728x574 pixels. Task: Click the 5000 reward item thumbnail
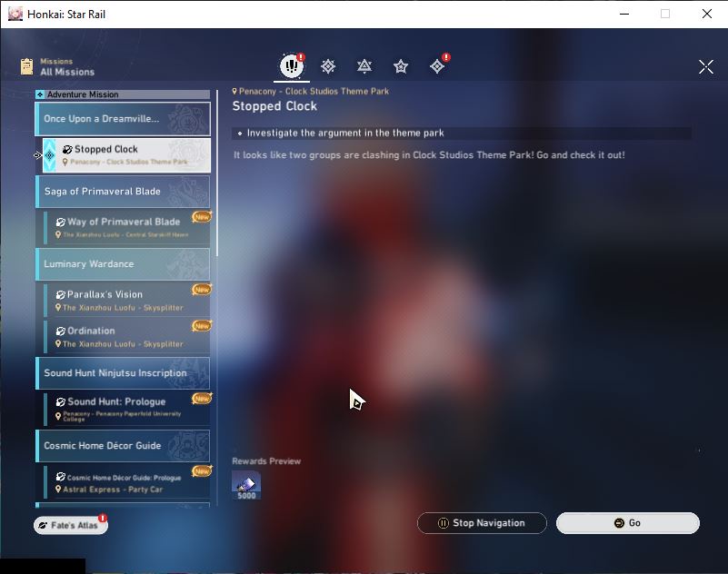pos(246,485)
